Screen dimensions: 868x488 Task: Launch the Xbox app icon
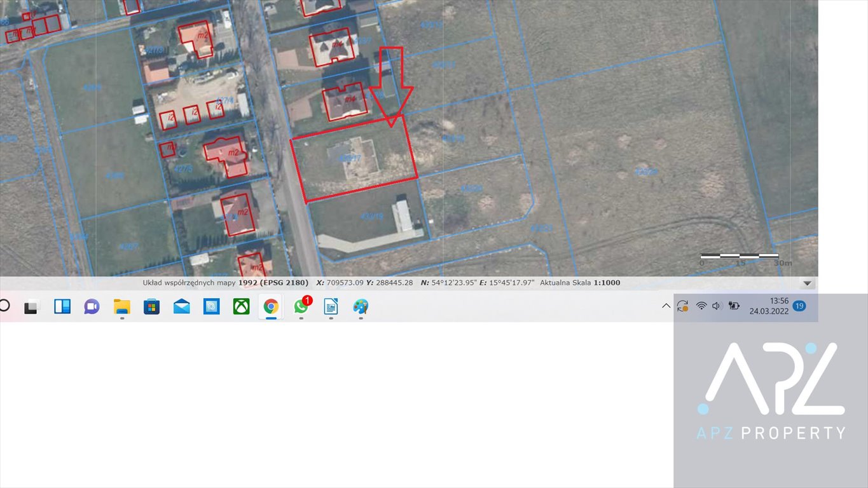[x=241, y=307]
